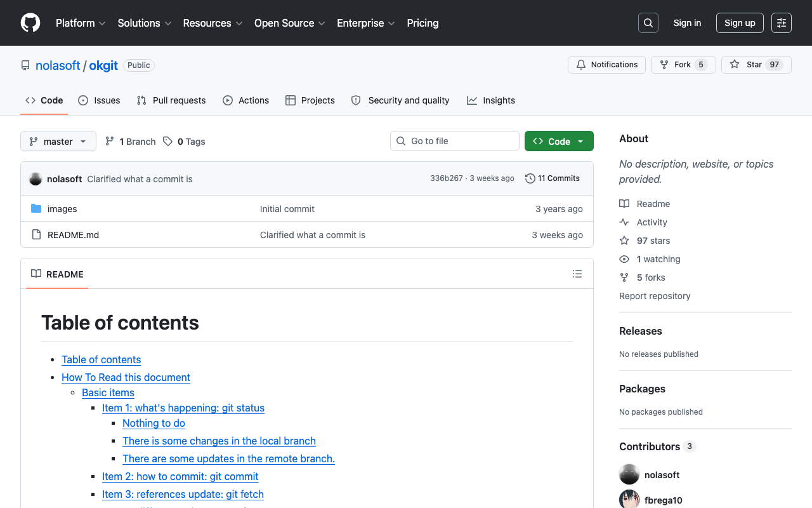The width and height of the screenshot is (812, 508).
Task: Click the Notifications button
Action: (607, 65)
